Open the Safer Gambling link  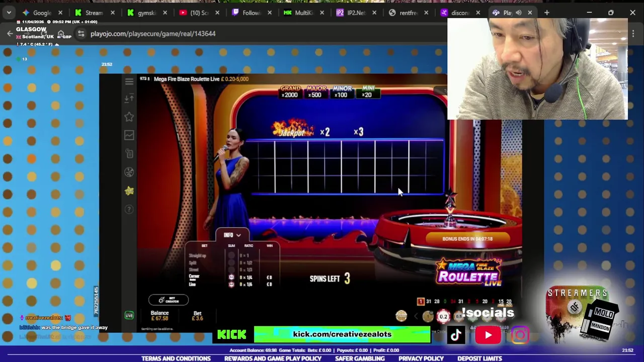[x=360, y=358]
